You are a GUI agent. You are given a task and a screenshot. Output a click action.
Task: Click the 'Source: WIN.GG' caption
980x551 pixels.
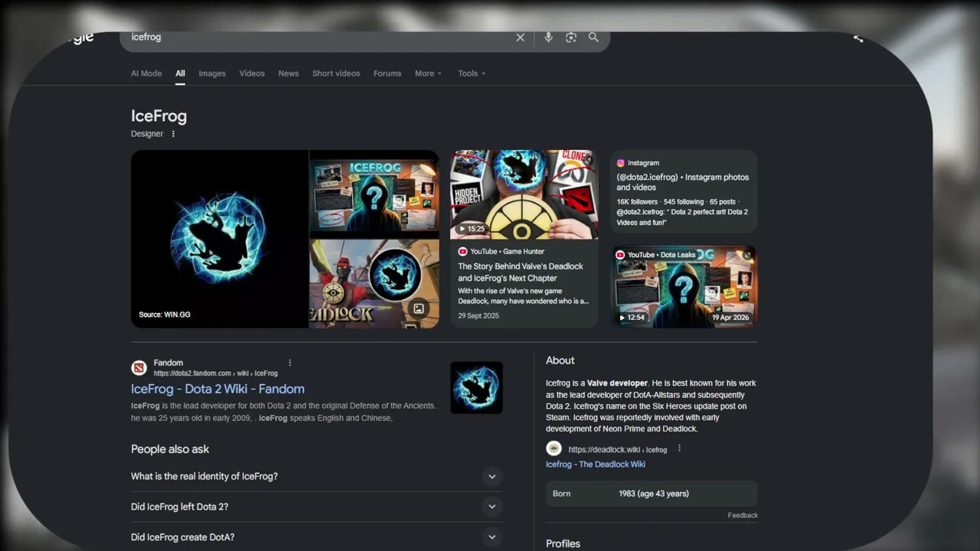[165, 315]
